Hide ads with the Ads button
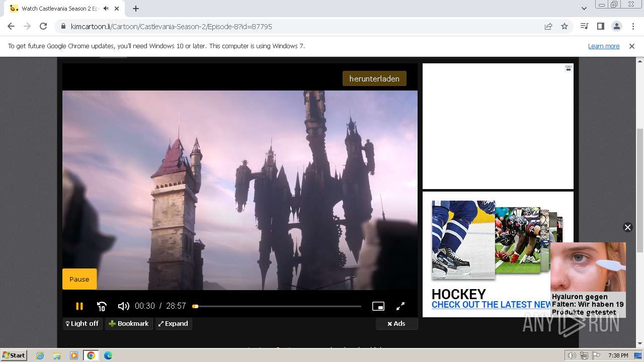 (x=396, y=323)
